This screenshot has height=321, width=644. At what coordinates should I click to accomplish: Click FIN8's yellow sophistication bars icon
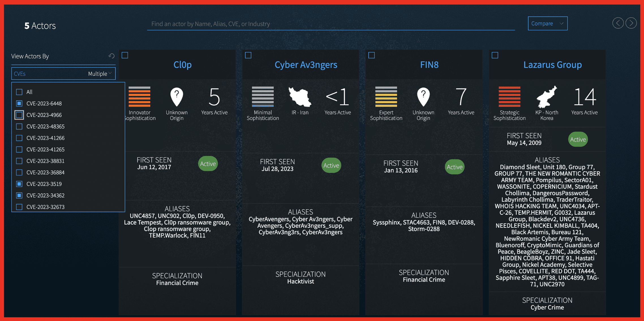pyautogui.click(x=386, y=97)
